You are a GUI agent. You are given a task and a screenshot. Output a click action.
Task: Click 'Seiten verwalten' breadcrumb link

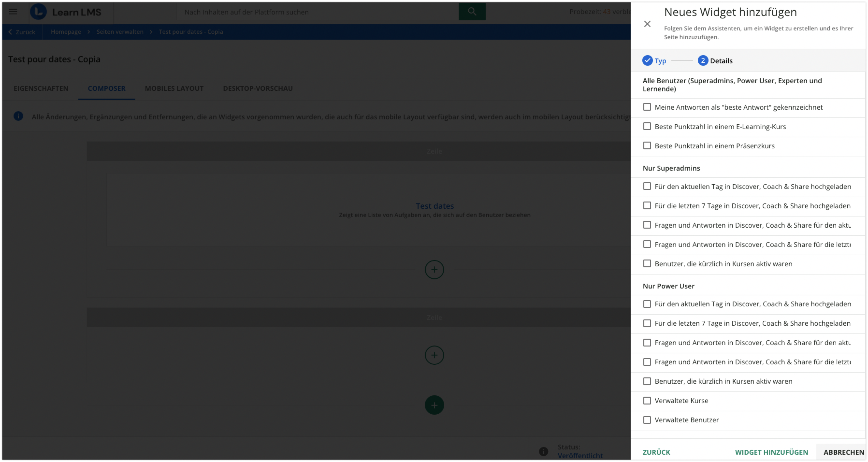tap(120, 32)
